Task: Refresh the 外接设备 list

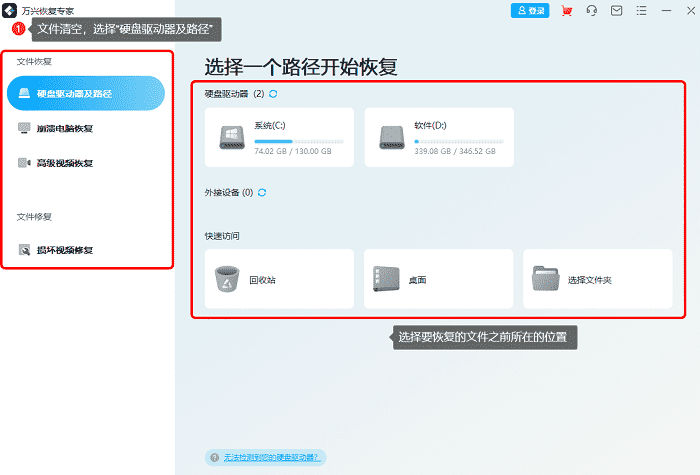Action: click(x=262, y=192)
